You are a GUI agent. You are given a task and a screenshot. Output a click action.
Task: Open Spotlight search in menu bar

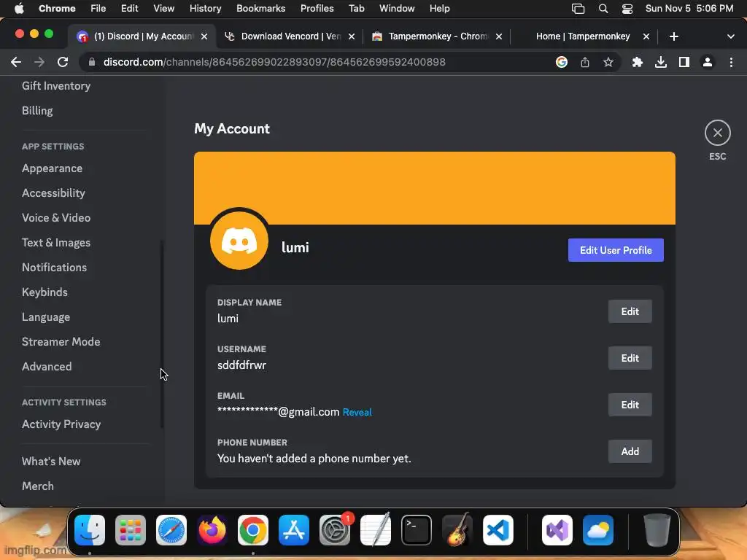(x=603, y=9)
